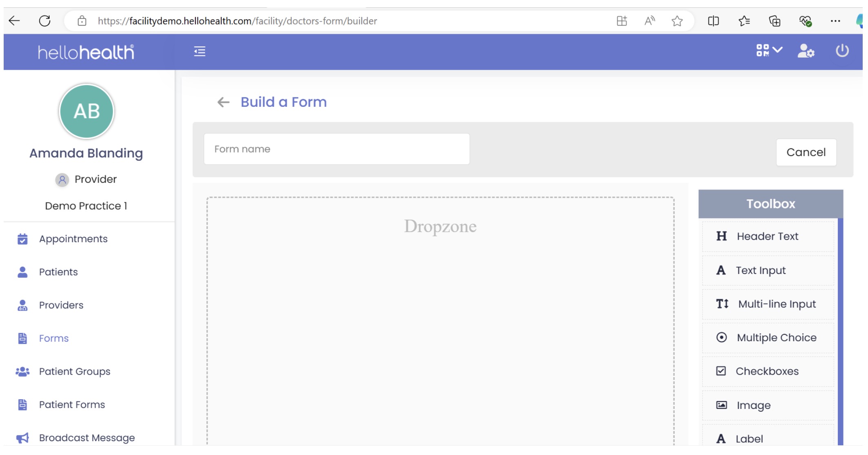The image size is (868, 455).
Task: Open the browser Settings and more menu
Action: pos(835,21)
